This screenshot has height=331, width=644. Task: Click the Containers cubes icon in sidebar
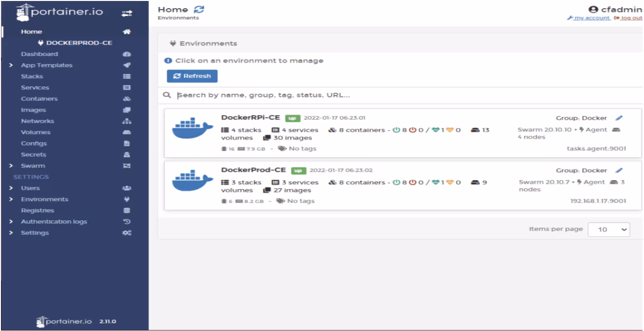point(127,99)
